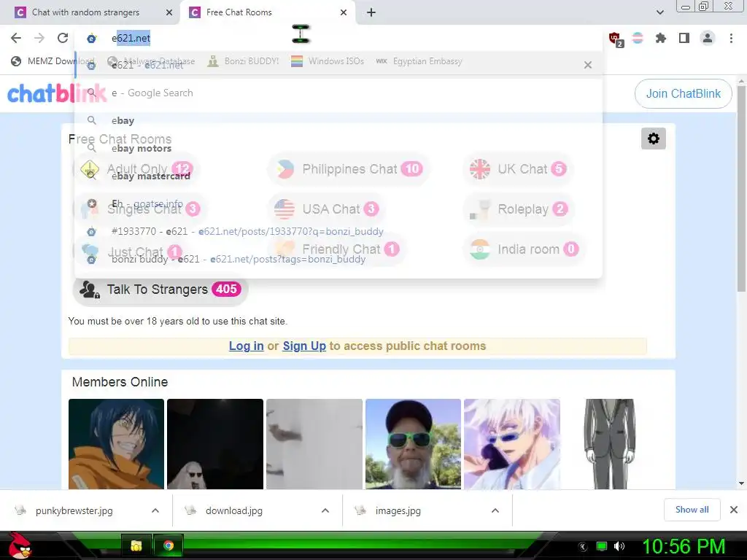
Task: Open a new browser tab
Action: coord(371,12)
